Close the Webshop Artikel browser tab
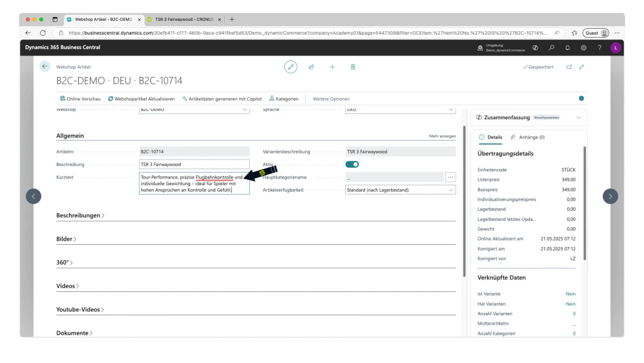 139,19
